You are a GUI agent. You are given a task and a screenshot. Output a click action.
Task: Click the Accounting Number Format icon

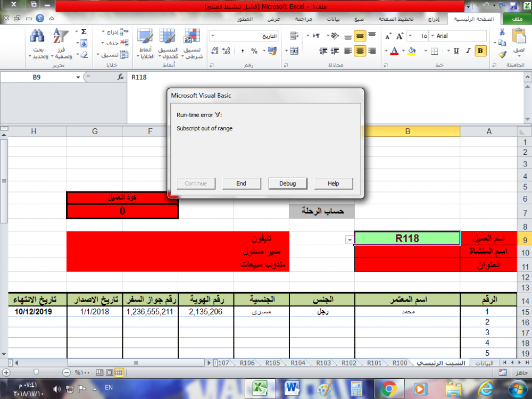[x=272, y=51]
